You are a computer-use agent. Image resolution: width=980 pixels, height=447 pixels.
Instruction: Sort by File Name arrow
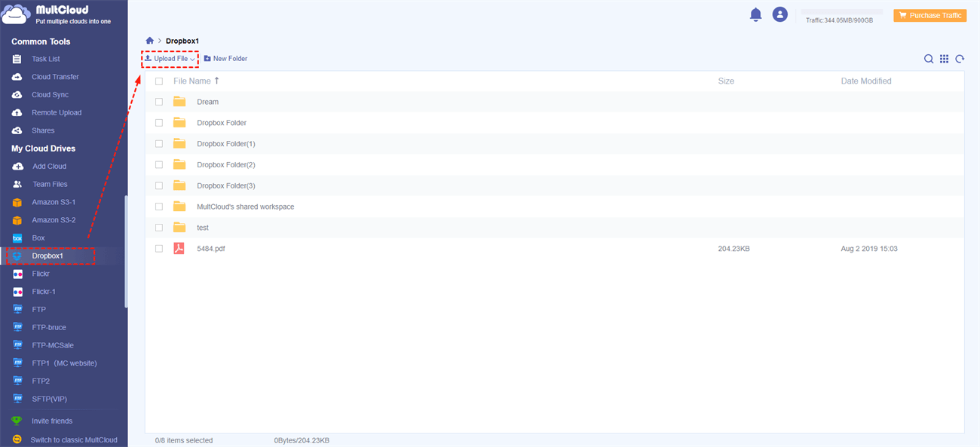(x=217, y=81)
